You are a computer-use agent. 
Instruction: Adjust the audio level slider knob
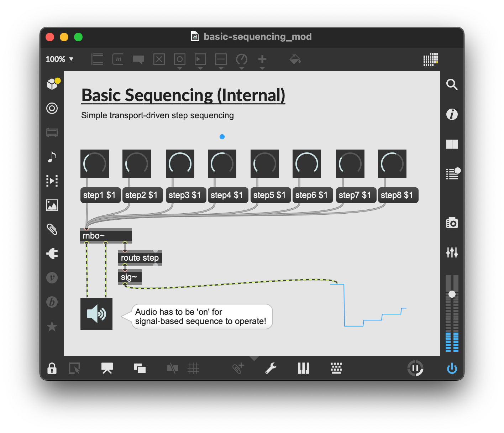pyautogui.click(x=452, y=294)
